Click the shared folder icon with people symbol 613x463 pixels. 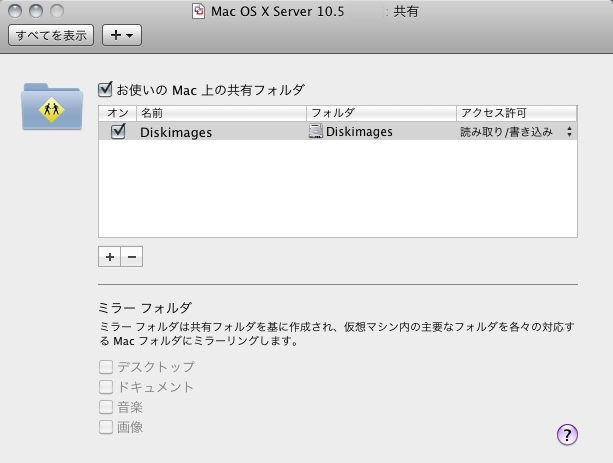(50, 106)
